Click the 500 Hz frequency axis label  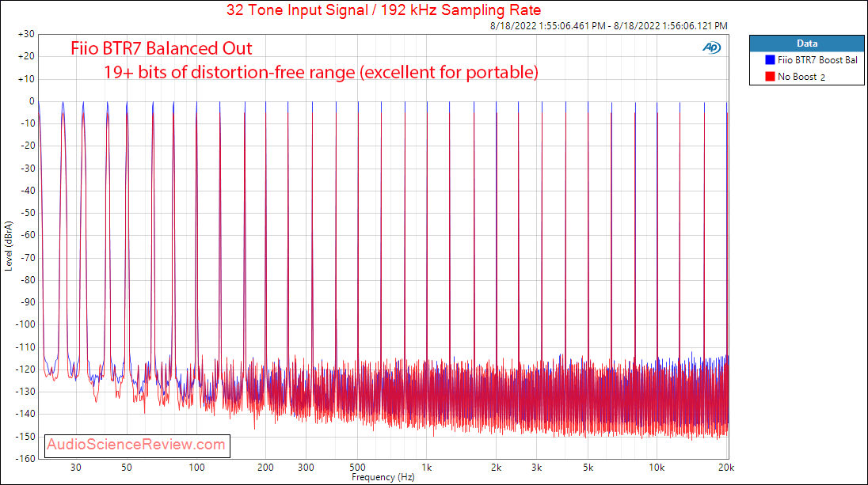(358, 468)
